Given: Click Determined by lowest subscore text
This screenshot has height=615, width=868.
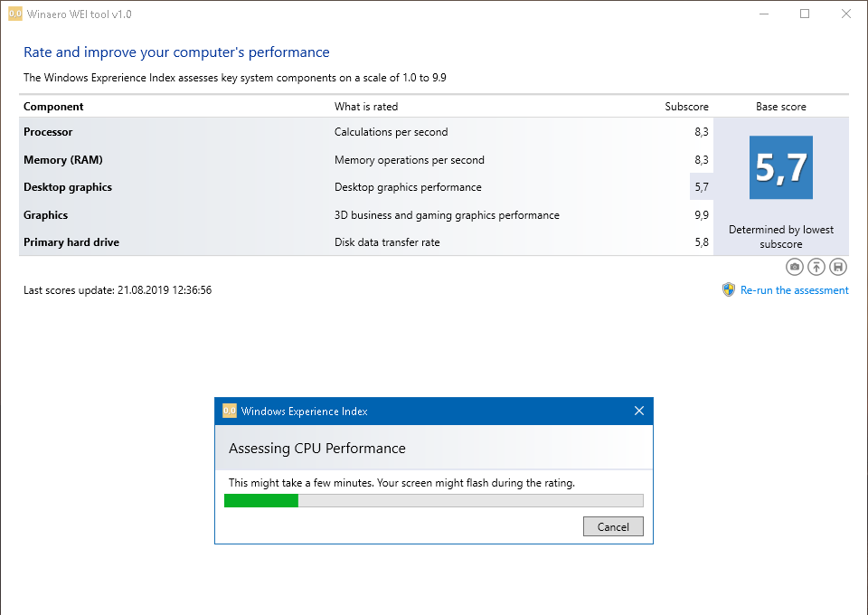Looking at the screenshot, I should tap(780, 236).
